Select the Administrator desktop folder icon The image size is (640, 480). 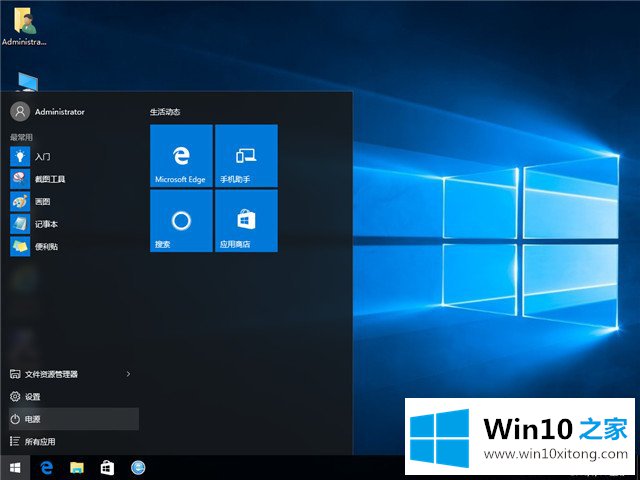click(x=24, y=25)
